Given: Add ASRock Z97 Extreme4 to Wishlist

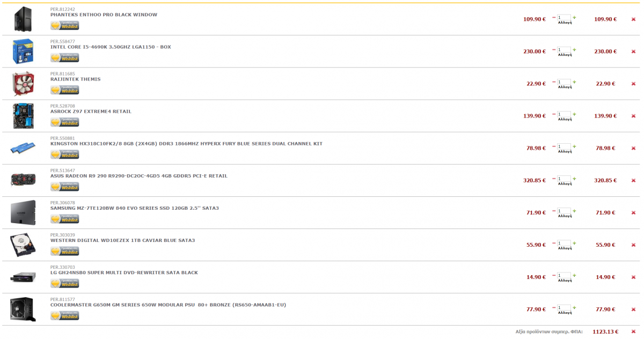Looking at the screenshot, I should point(64,122).
